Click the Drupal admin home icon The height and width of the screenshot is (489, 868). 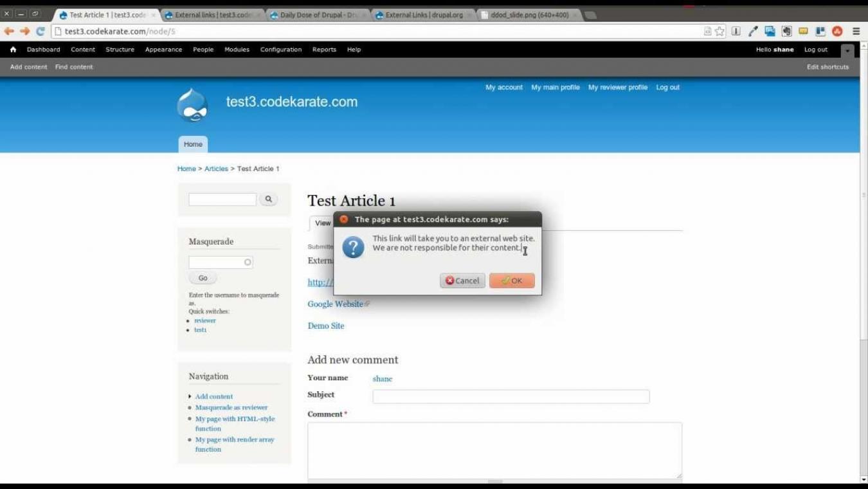[x=13, y=50]
